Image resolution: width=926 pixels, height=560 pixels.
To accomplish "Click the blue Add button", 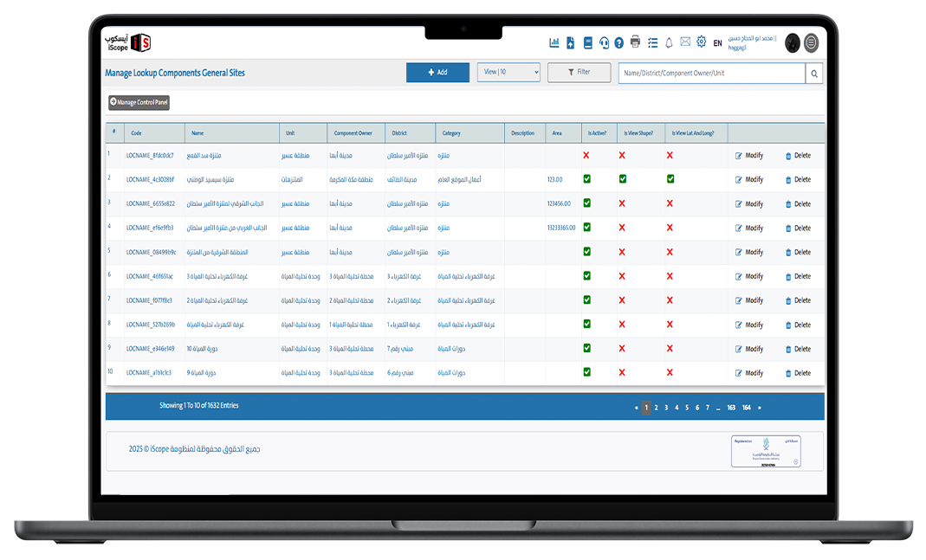I will tap(437, 73).
